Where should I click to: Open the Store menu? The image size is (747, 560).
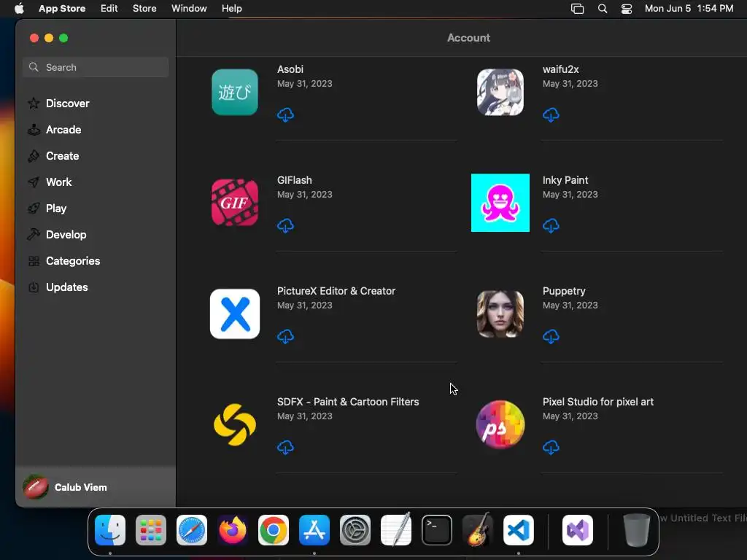pyautogui.click(x=144, y=8)
